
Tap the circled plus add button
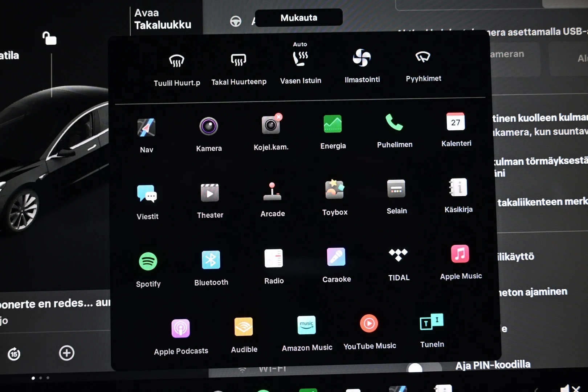[x=67, y=353]
